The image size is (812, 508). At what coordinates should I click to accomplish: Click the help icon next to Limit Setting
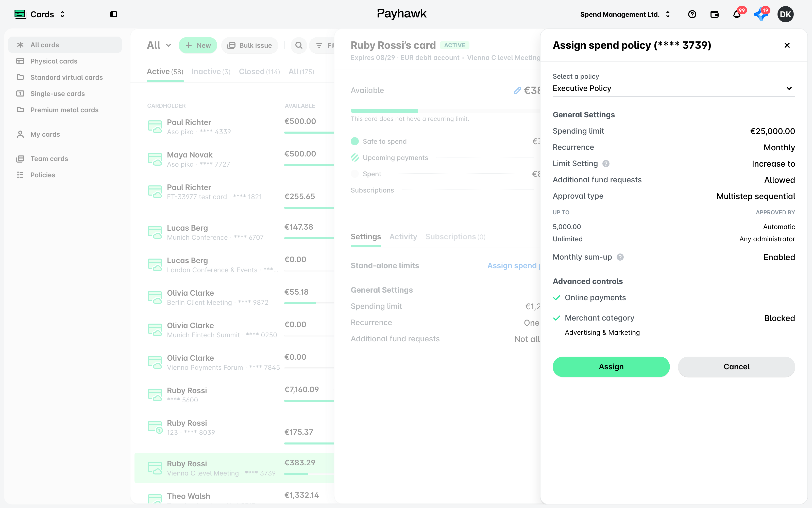tap(606, 164)
